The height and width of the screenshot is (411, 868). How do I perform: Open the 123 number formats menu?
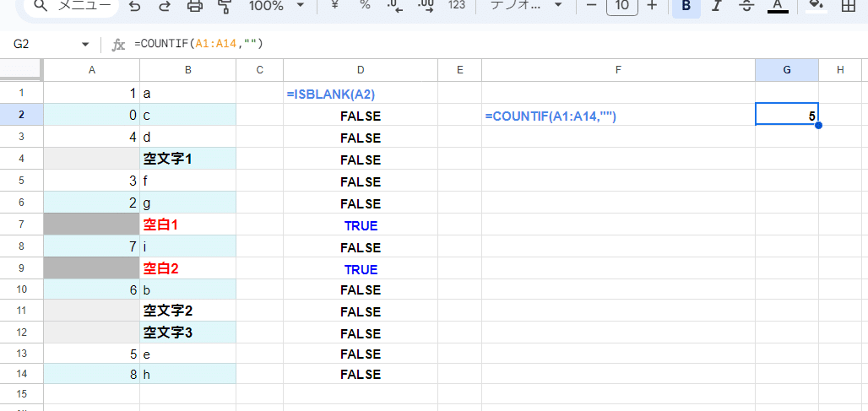(457, 6)
